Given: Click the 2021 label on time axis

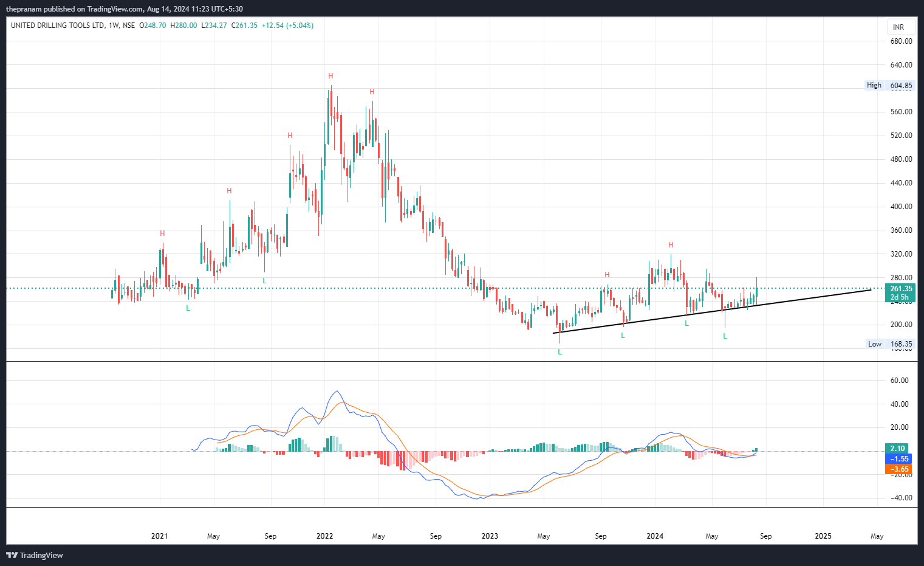Looking at the screenshot, I should point(159,536).
